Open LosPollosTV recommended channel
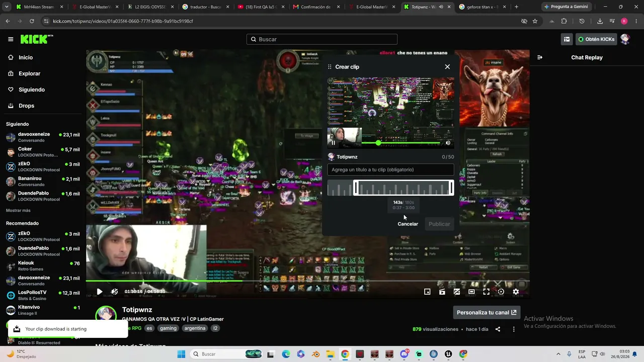The height and width of the screenshot is (362, 644). (x=43, y=295)
